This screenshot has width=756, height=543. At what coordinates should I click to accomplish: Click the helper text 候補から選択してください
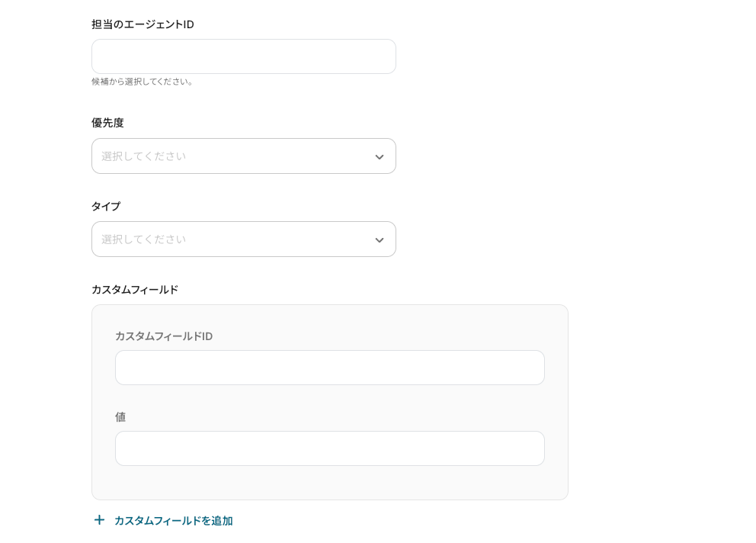tap(143, 82)
